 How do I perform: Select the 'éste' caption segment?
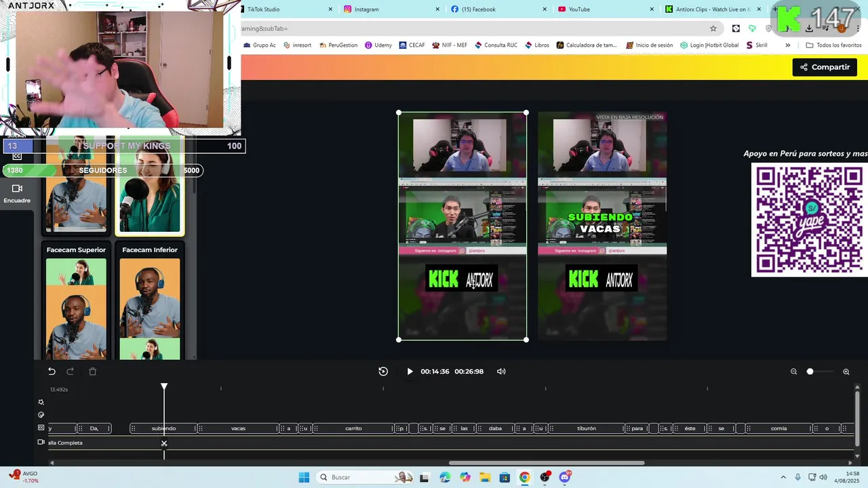click(690, 428)
